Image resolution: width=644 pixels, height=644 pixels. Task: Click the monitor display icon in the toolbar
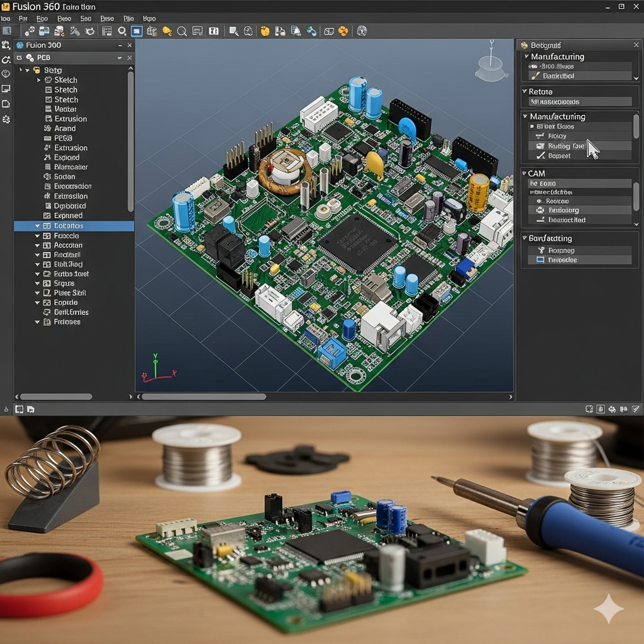197,31
